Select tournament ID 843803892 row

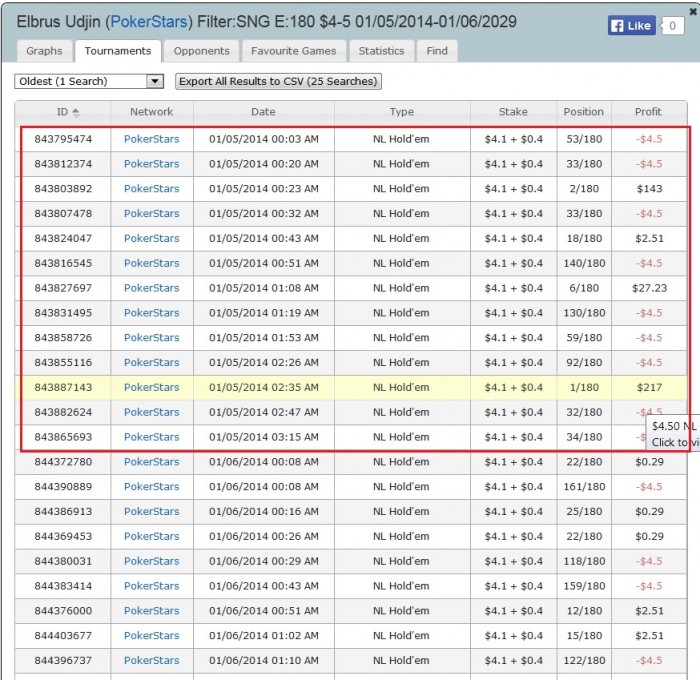coord(63,189)
